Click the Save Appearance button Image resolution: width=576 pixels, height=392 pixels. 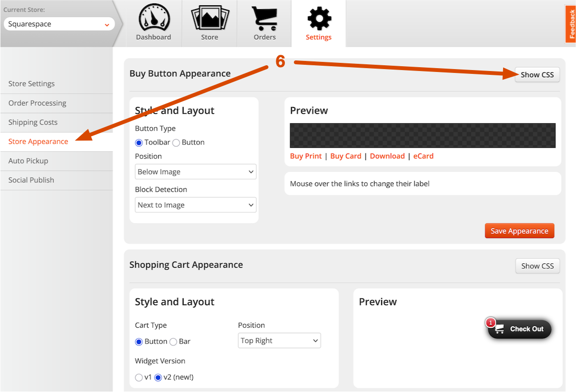pyautogui.click(x=519, y=231)
